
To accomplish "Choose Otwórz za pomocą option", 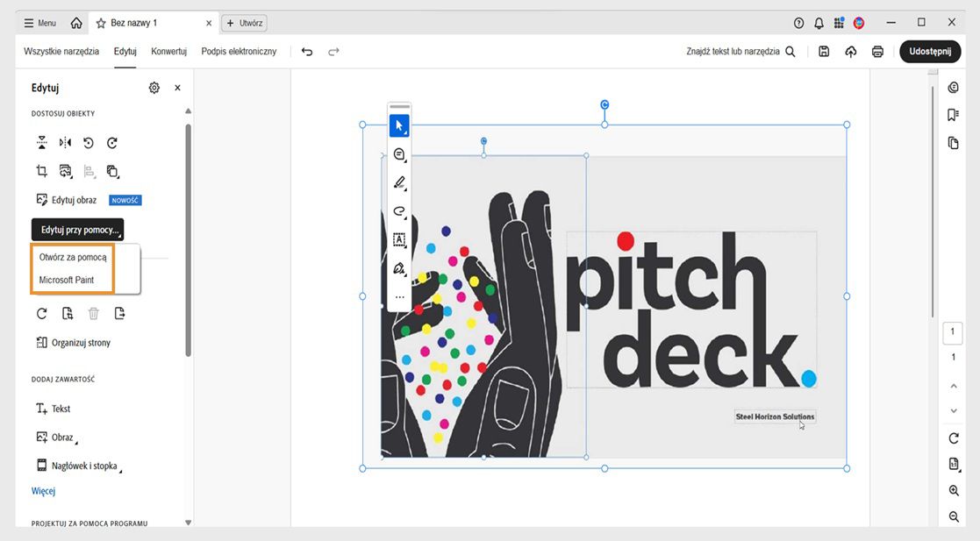I will (73, 258).
